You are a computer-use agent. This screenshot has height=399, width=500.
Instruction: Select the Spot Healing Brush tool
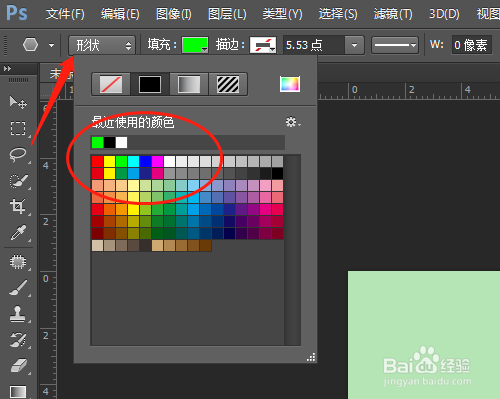point(18,262)
